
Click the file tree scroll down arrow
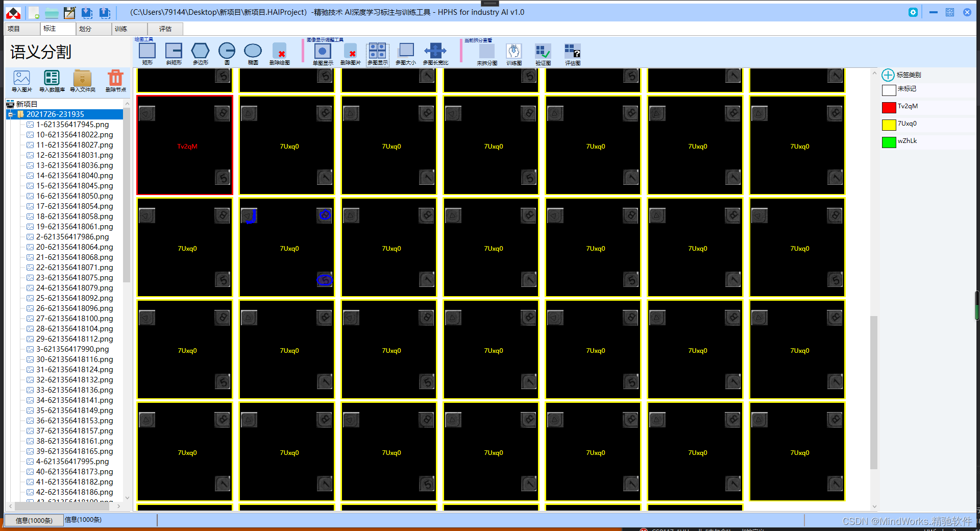coord(127,497)
